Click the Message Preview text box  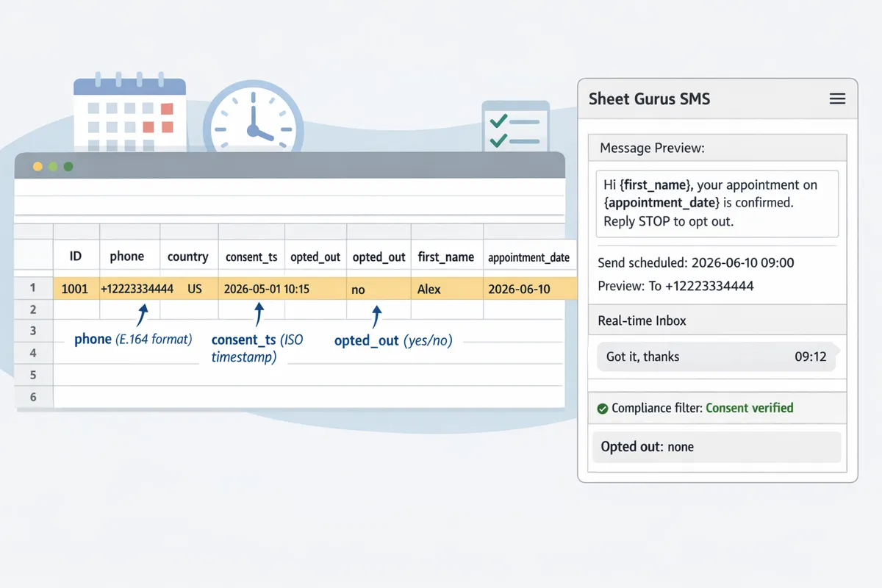coord(717,204)
